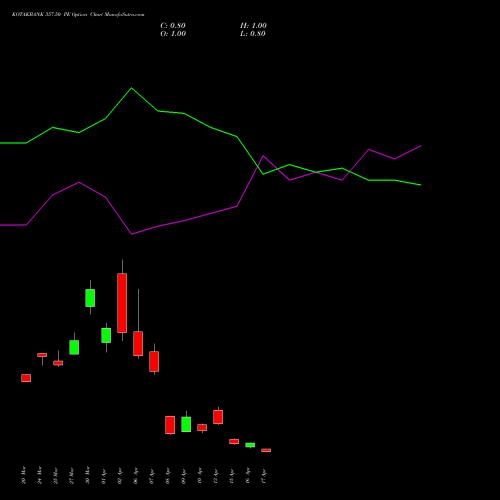Viewport: 500px width, 500px height.
Task: Click the red candle above 07 Apr
Action: click(x=154, y=361)
